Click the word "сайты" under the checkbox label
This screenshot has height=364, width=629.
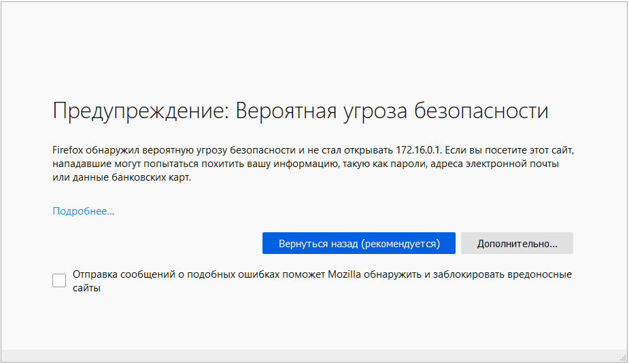86,288
